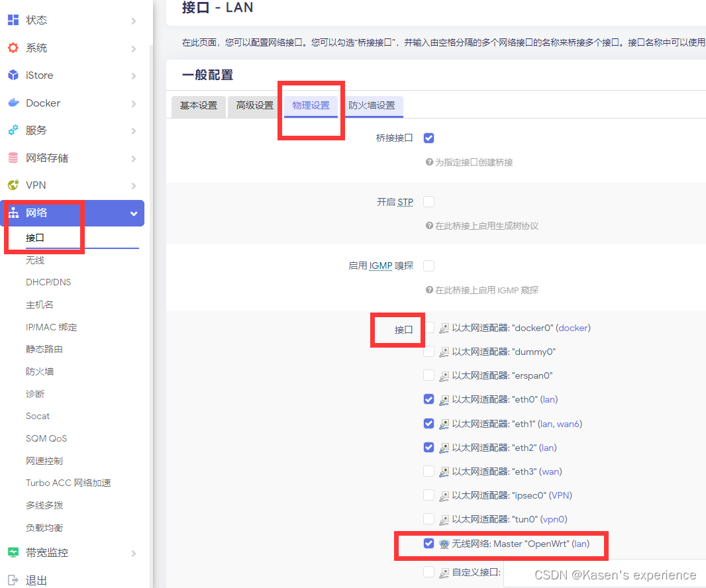
Task: Expand the iStore menu chevron
Action: pos(134,76)
